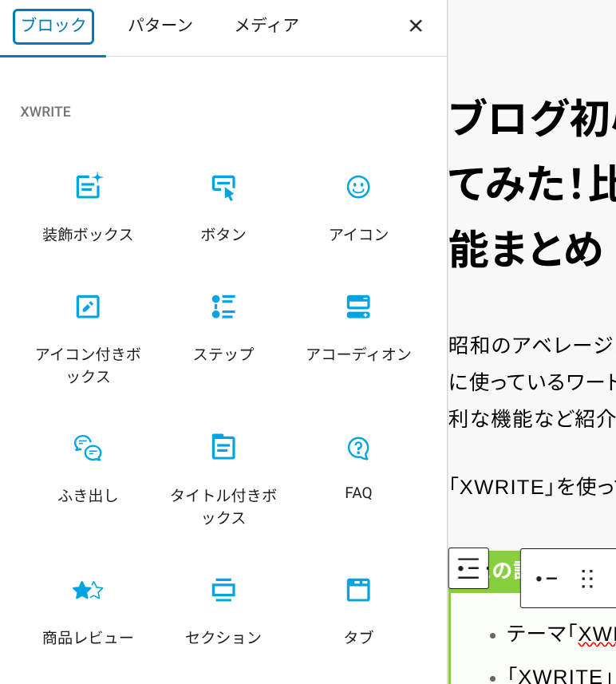The width and height of the screenshot is (616, 684).
Task: Click the list item starting テーマ「XW
Action: click(x=561, y=635)
